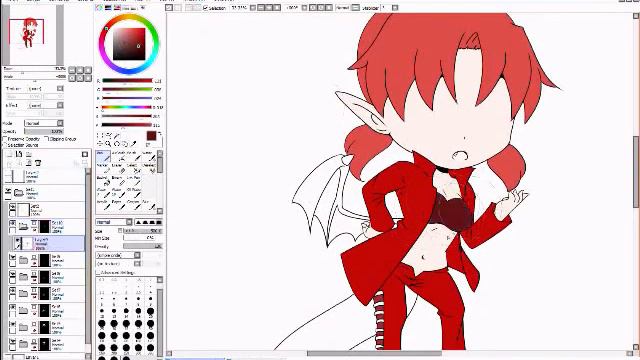Select the Eraser tool
Viewport: 640px width, 360px height.
pyautogui.click(x=118, y=168)
